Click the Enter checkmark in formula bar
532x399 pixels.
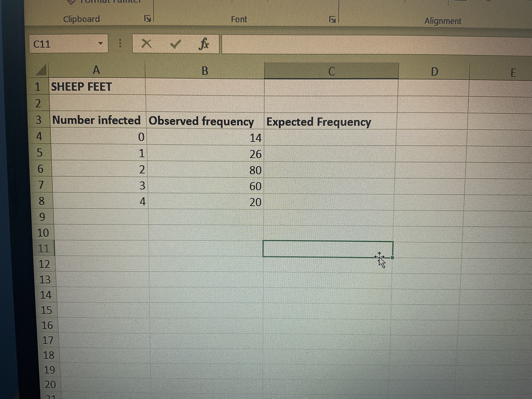tap(175, 44)
